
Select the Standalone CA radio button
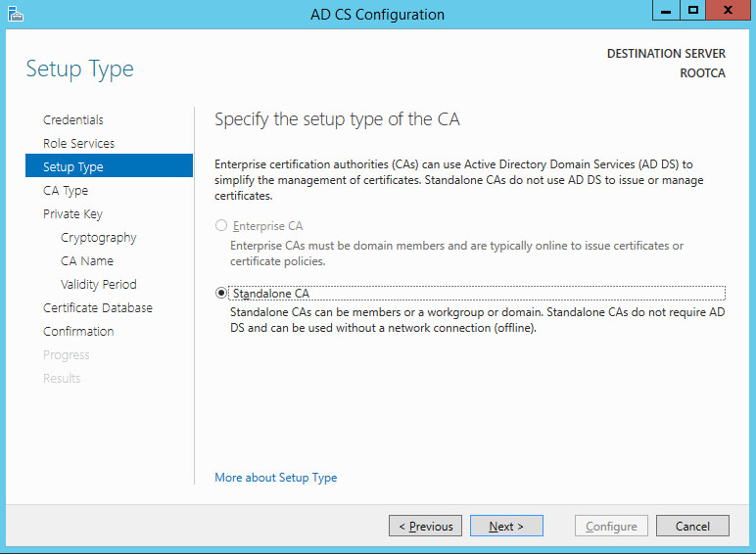pos(221,293)
